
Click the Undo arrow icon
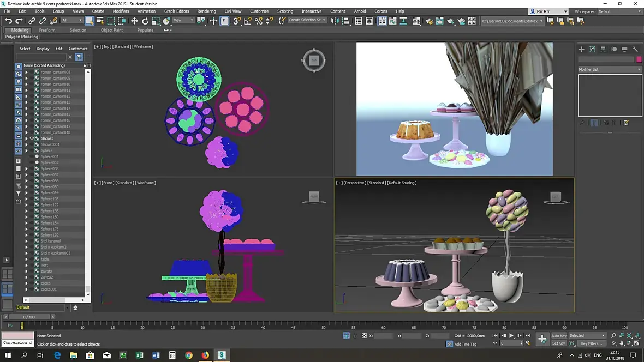(8, 21)
